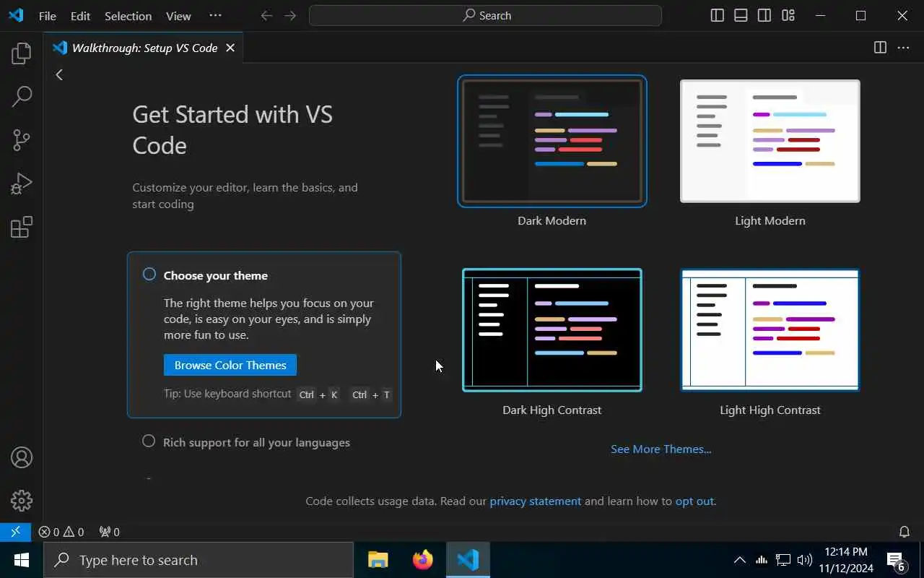Open the clock showing 12:14 PM

tap(846, 560)
